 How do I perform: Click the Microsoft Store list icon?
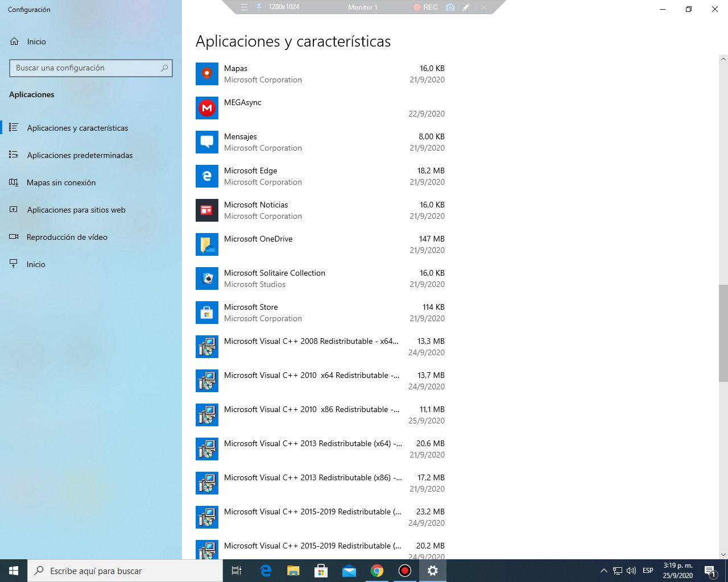tap(207, 313)
